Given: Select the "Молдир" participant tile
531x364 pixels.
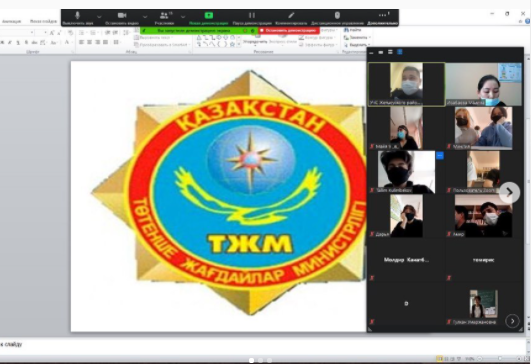Looking at the screenshot, I should pos(406,260).
